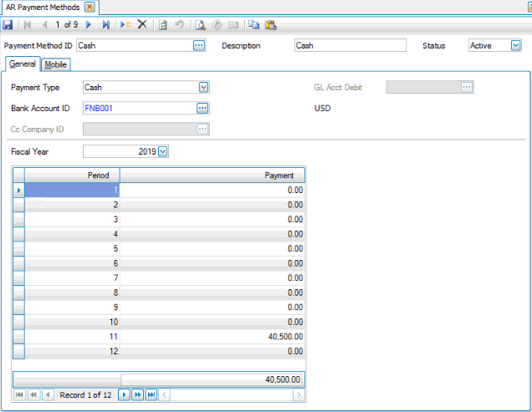Go to last grid record button
Image resolution: width=532 pixels, height=412 pixels.
[x=151, y=394]
